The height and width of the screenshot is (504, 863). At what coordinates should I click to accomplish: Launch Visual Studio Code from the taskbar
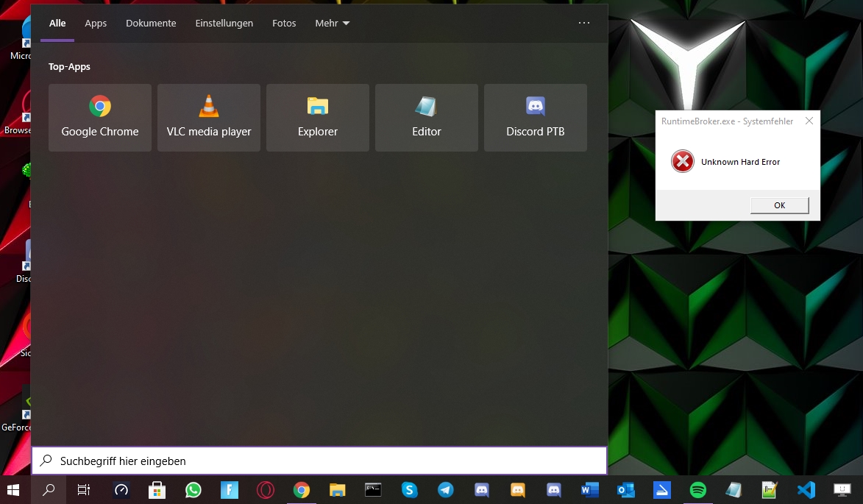806,490
